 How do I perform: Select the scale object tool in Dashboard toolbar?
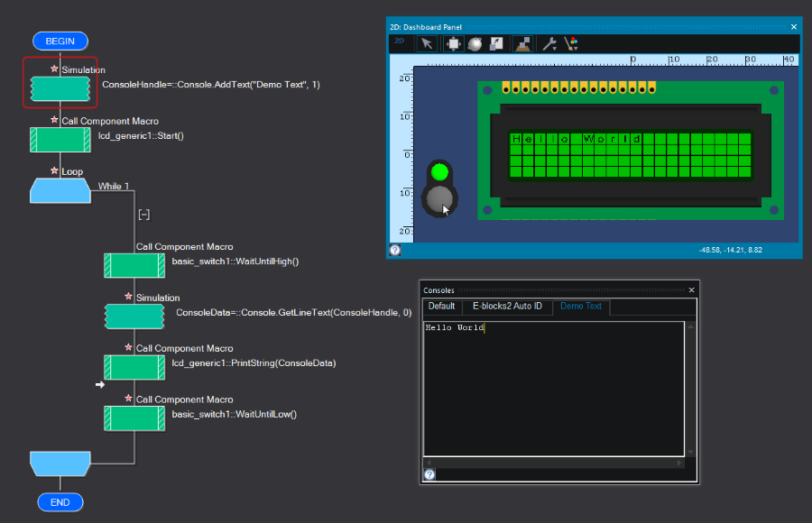coord(496,43)
